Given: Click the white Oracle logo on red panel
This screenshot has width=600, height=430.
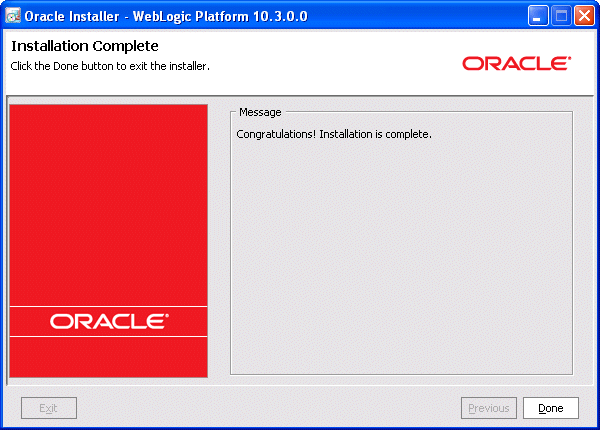Looking at the screenshot, I should tap(109, 322).
